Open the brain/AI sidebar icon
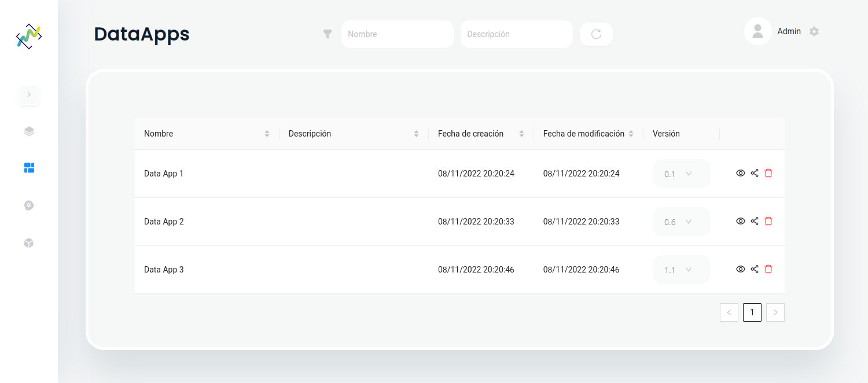868x383 pixels. pos(29,205)
